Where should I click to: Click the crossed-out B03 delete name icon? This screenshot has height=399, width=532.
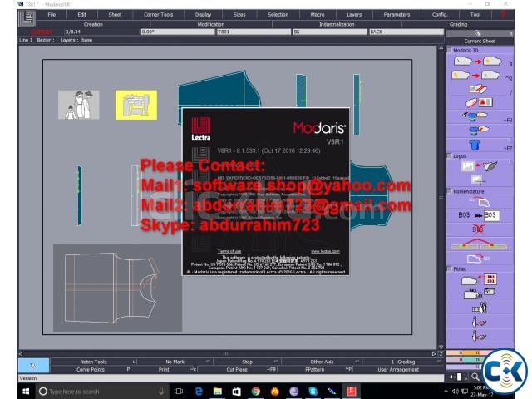478,229
